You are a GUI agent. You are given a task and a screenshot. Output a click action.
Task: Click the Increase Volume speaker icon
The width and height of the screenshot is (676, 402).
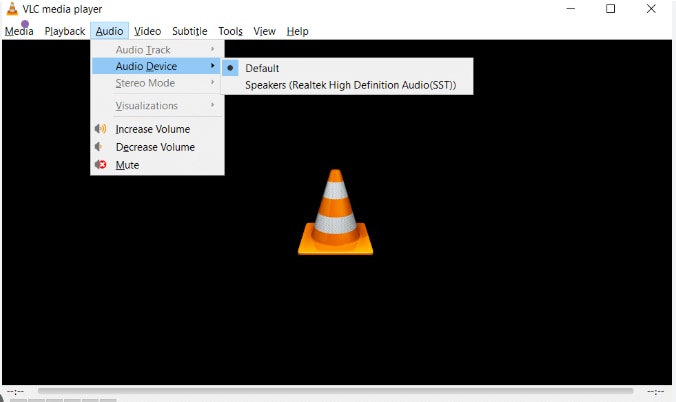tap(100, 129)
